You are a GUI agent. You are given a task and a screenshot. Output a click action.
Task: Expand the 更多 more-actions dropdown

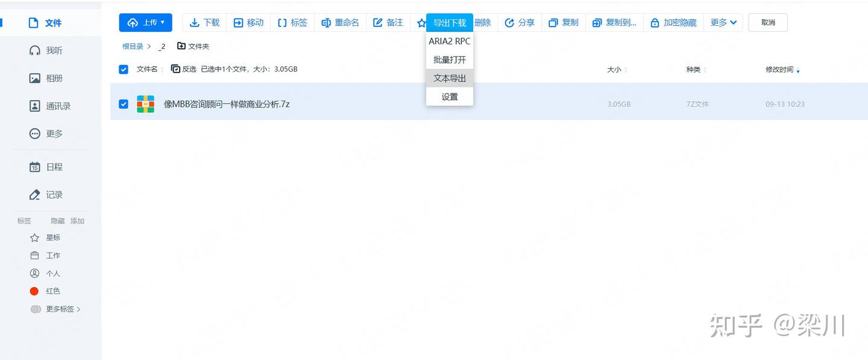[x=723, y=22]
